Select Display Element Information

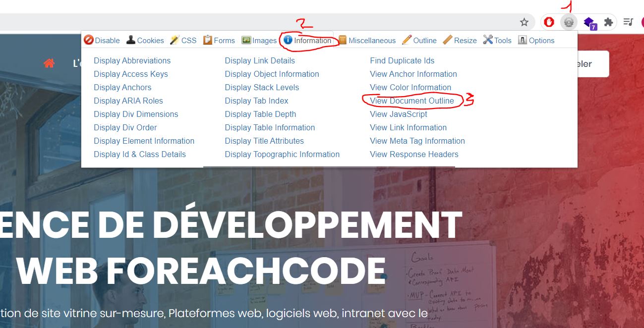(x=144, y=141)
